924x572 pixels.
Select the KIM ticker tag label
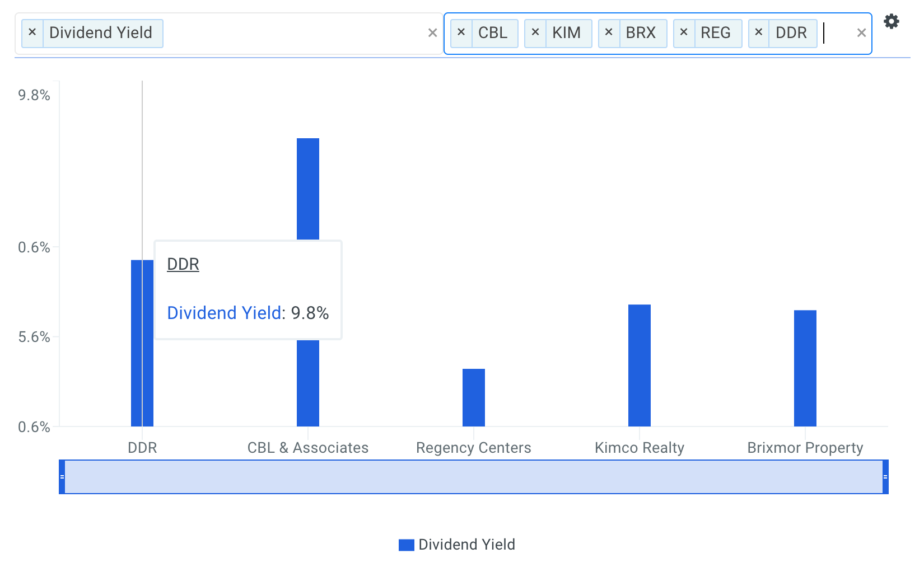tap(567, 33)
